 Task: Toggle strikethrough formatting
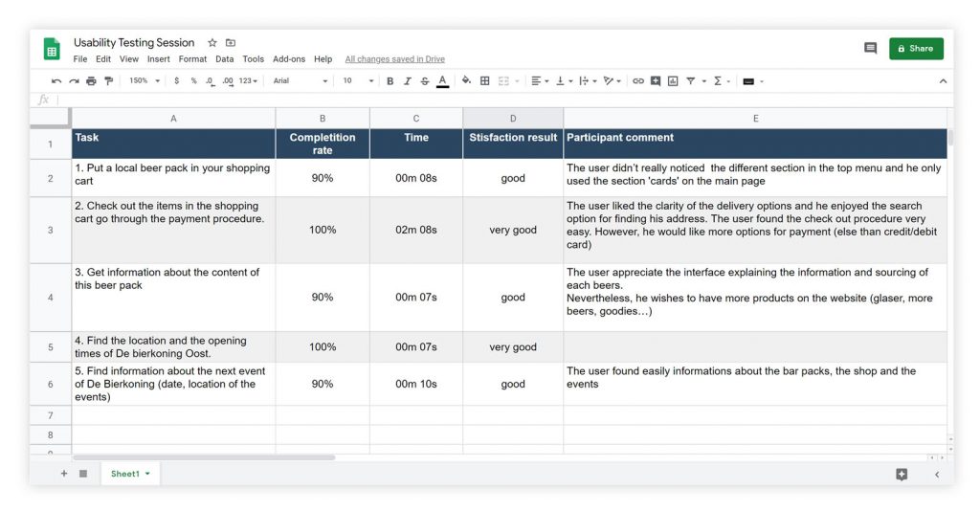coord(425,81)
